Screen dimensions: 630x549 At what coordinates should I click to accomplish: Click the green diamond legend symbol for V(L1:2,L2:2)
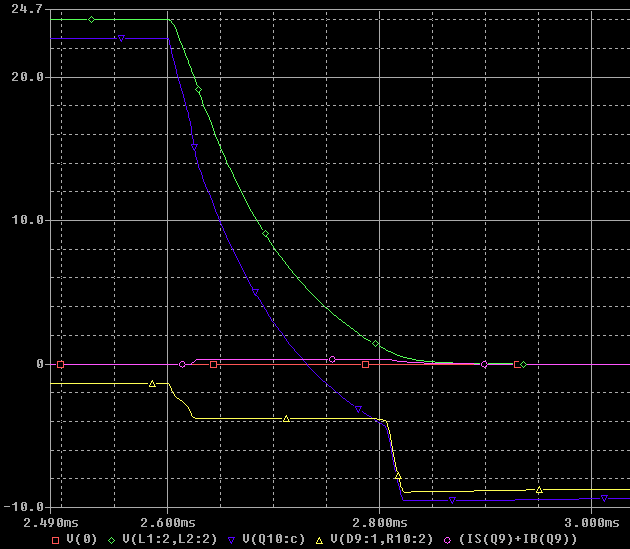pos(111,539)
